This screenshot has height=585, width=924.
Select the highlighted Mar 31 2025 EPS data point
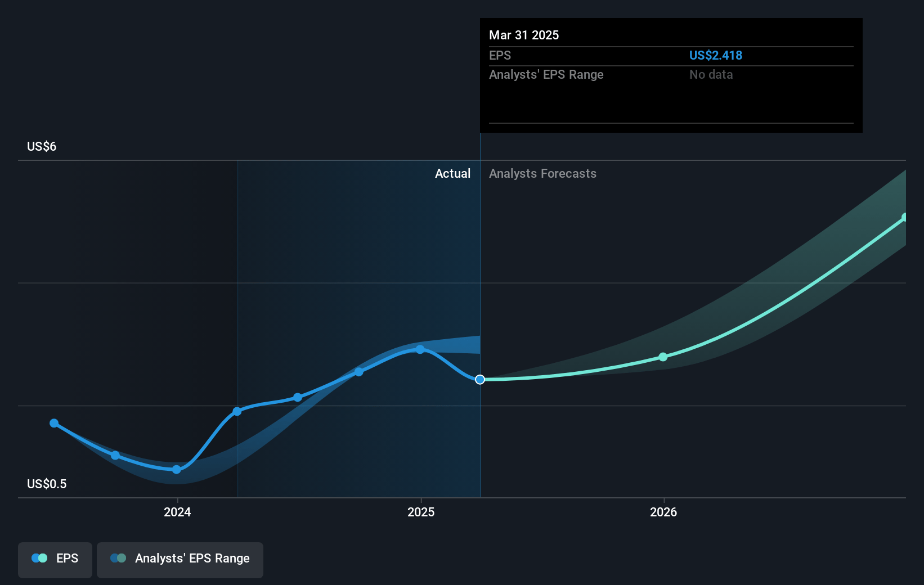tap(480, 380)
